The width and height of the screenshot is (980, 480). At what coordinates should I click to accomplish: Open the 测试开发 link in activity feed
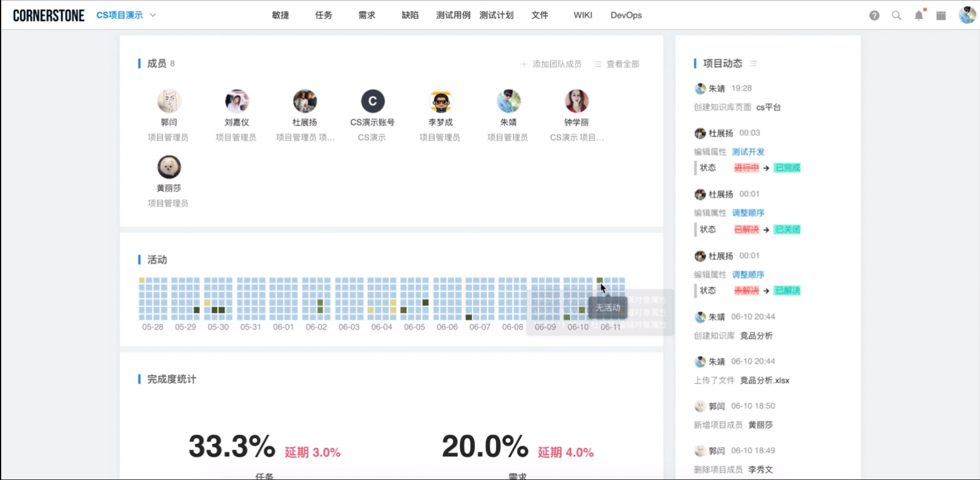tap(748, 152)
